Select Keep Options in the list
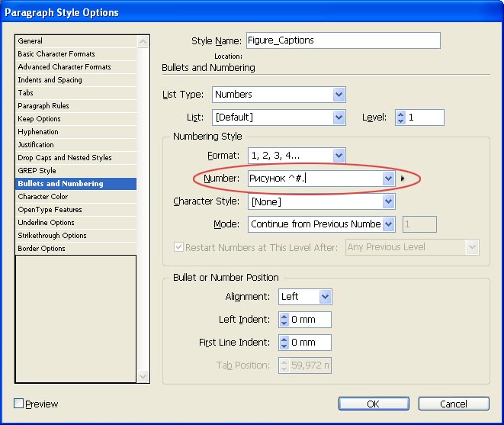Viewport: 504px width, 425px height. 75,119
